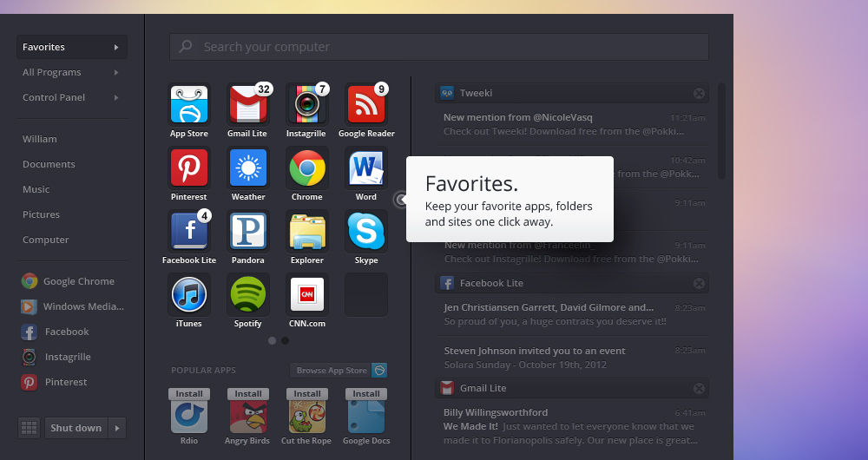
Task: Open Instagrille in sidebar list
Action: point(56,357)
